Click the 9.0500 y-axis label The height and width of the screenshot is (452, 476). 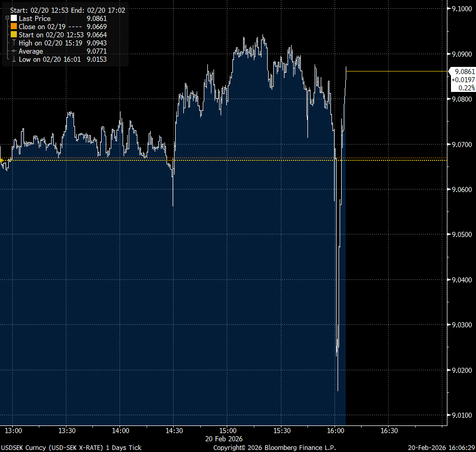(x=462, y=234)
